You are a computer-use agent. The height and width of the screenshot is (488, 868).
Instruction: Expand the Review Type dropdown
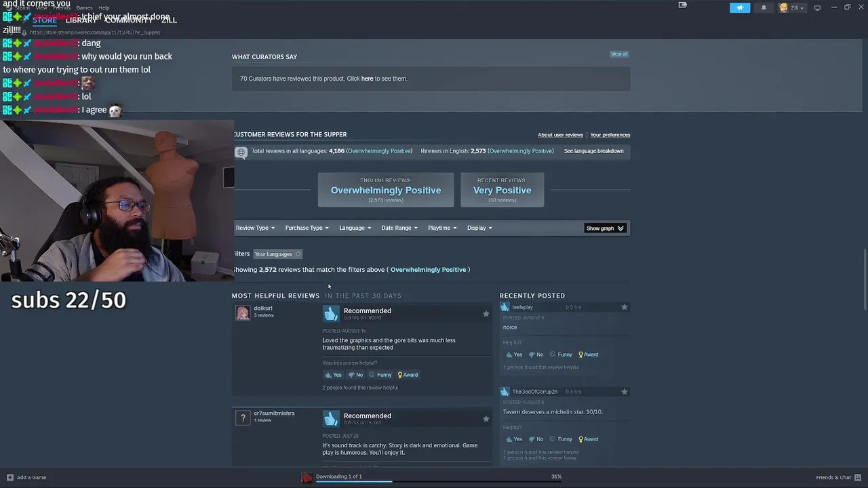pyautogui.click(x=255, y=228)
